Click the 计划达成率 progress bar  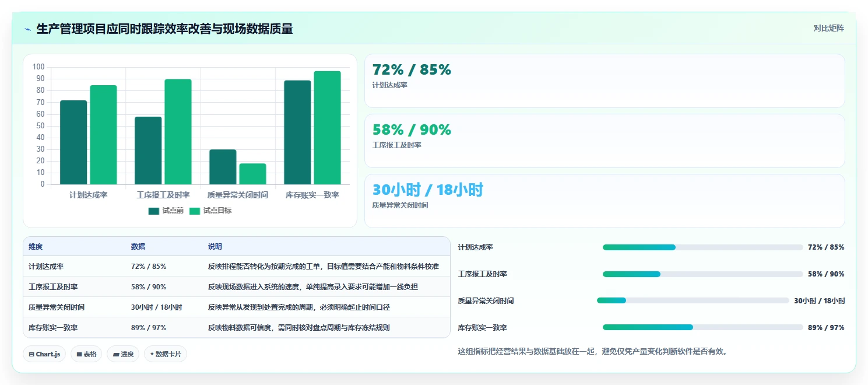[x=702, y=247]
